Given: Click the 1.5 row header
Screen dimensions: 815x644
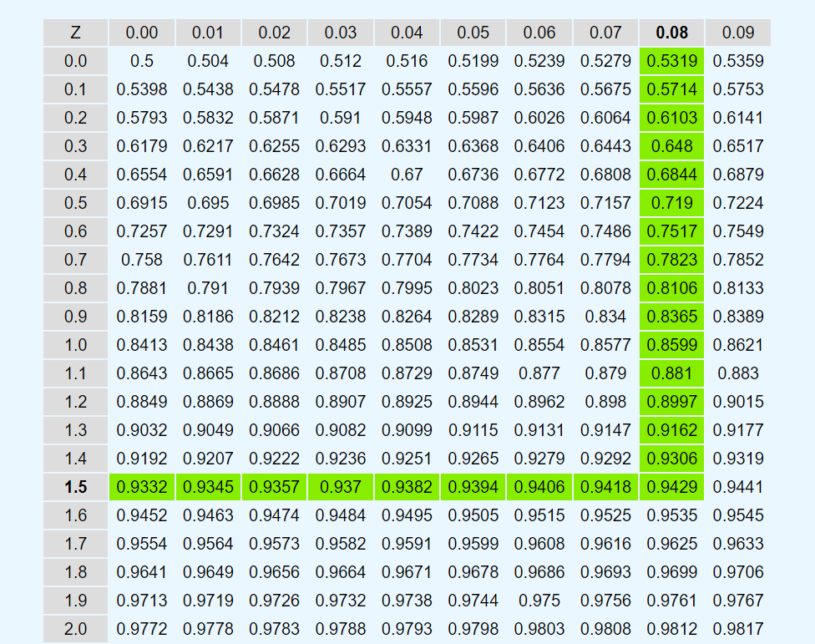Looking at the screenshot, I should click(75, 487).
